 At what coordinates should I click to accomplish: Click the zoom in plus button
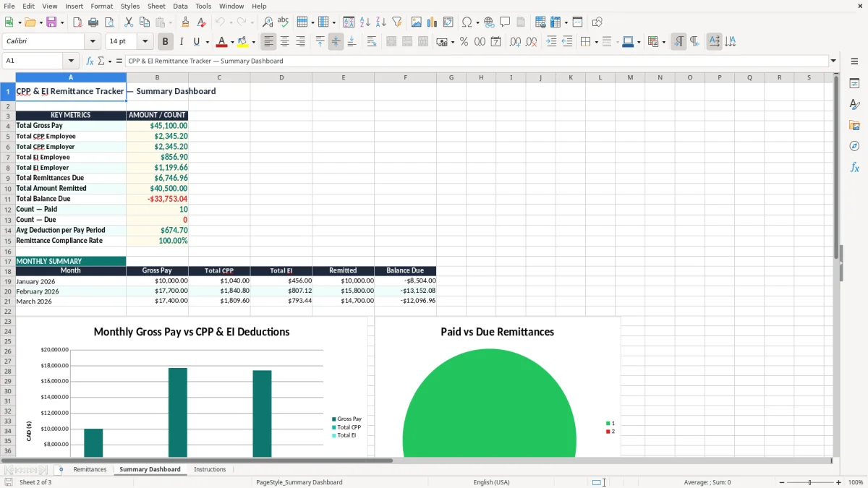[x=838, y=482]
